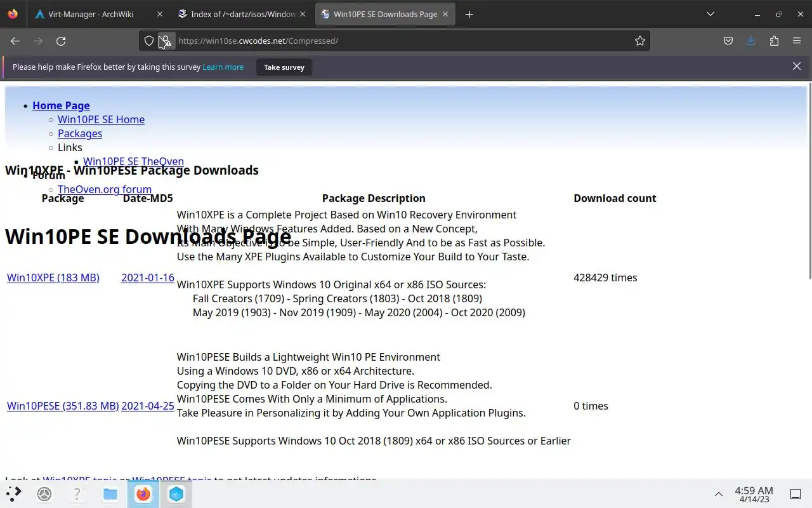Click the show desktop icon in the taskbar
The width and height of the screenshot is (812, 508).
click(x=796, y=493)
